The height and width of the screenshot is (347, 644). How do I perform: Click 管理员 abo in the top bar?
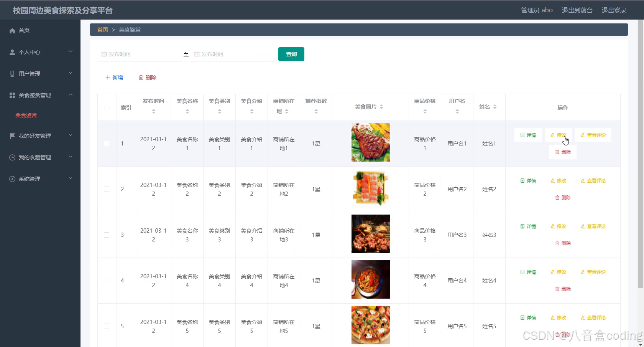tap(537, 10)
